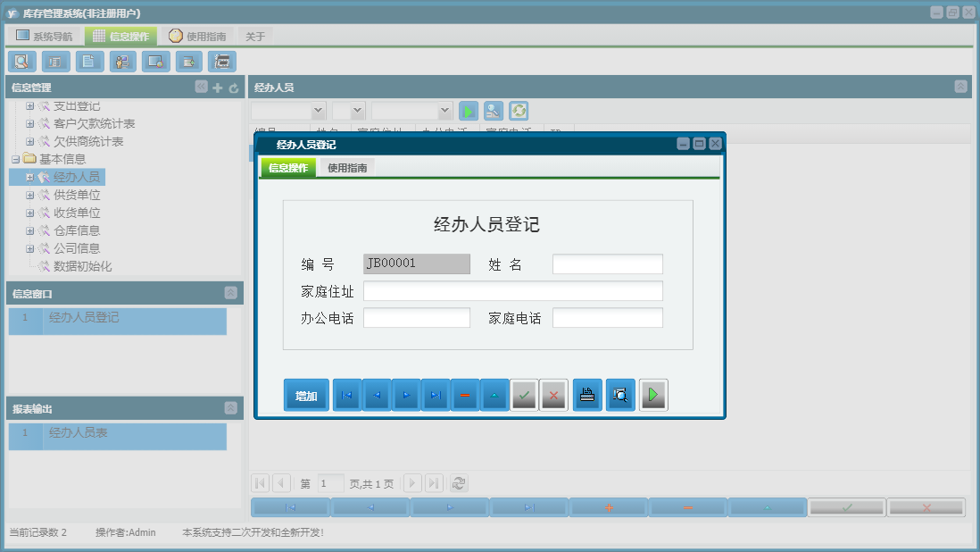The width and height of the screenshot is (980, 552).
Task: Click the export toolbar icon with green plus
Action: [x=189, y=62]
